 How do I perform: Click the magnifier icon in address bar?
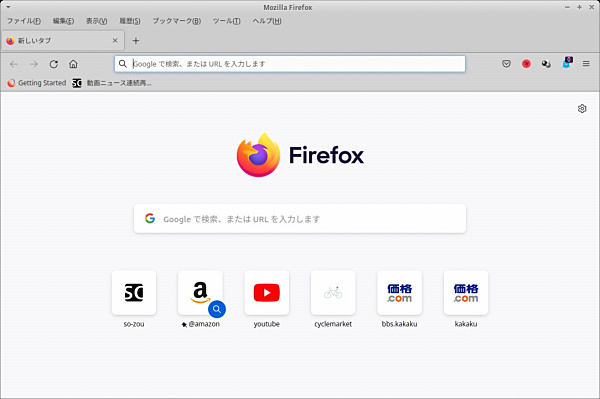pos(122,64)
